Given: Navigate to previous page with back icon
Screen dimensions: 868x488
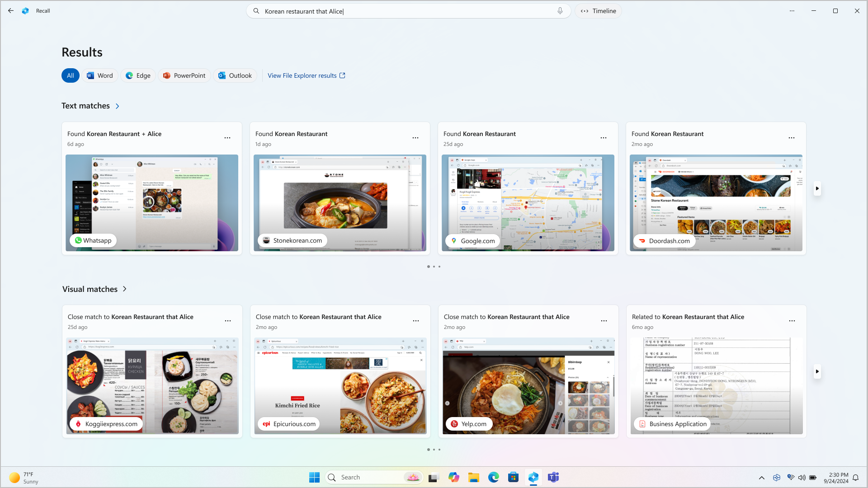Looking at the screenshot, I should [11, 11].
